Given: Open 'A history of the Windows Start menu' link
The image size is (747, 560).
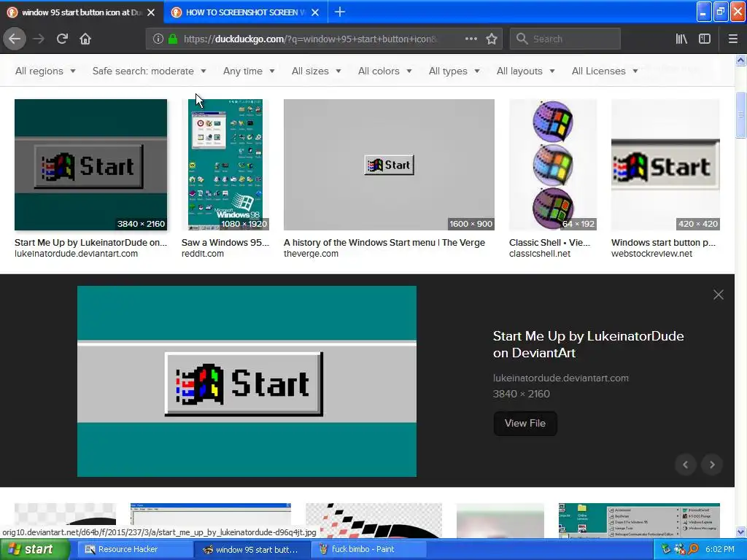Looking at the screenshot, I should pos(384,242).
